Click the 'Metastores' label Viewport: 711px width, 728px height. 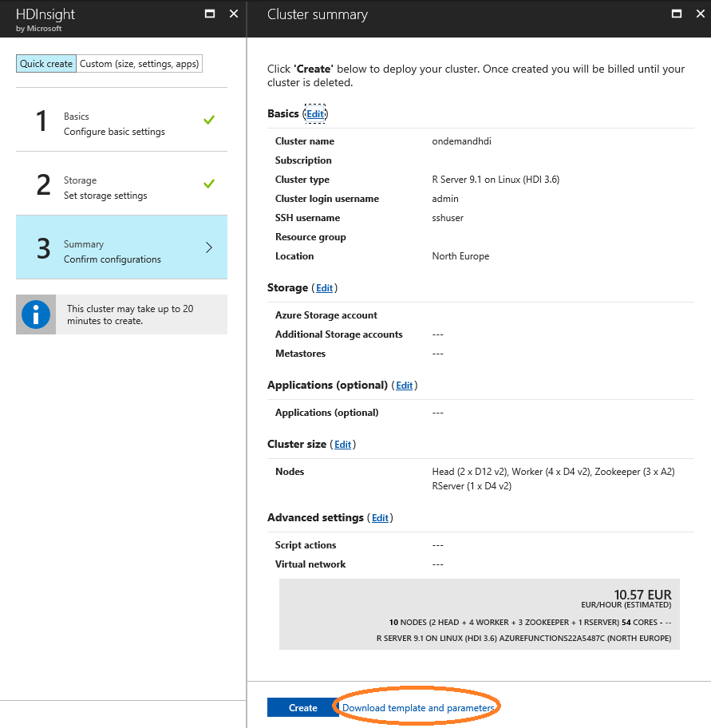tap(300, 354)
